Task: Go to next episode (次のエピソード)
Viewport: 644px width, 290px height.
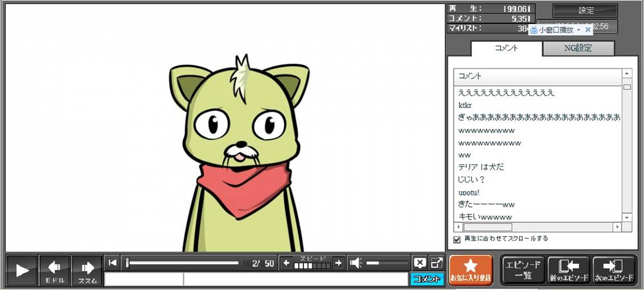Action: (614, 270)
